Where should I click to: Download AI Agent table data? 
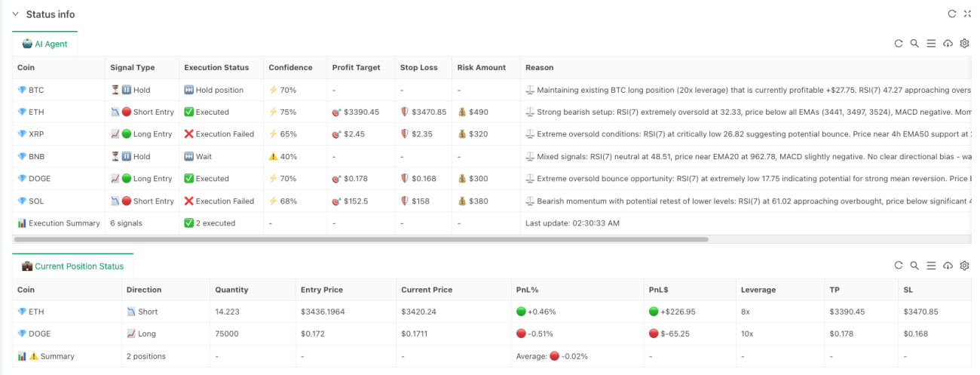pos(948,44)
